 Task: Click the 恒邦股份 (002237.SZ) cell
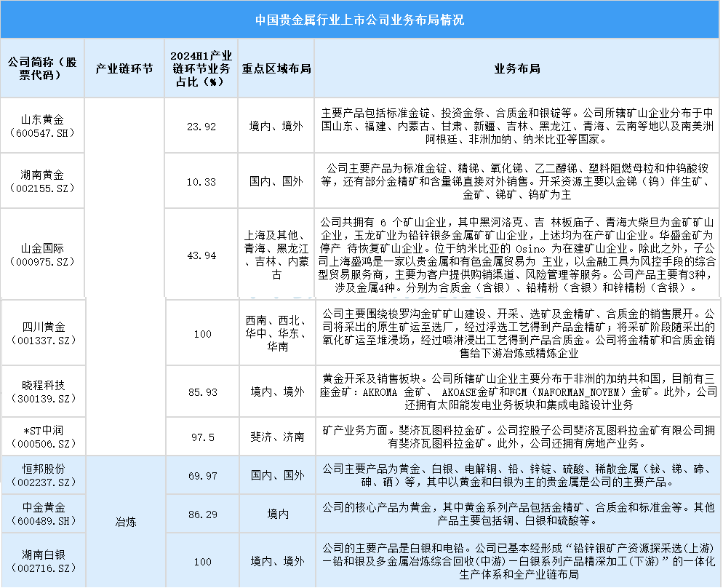44,475
